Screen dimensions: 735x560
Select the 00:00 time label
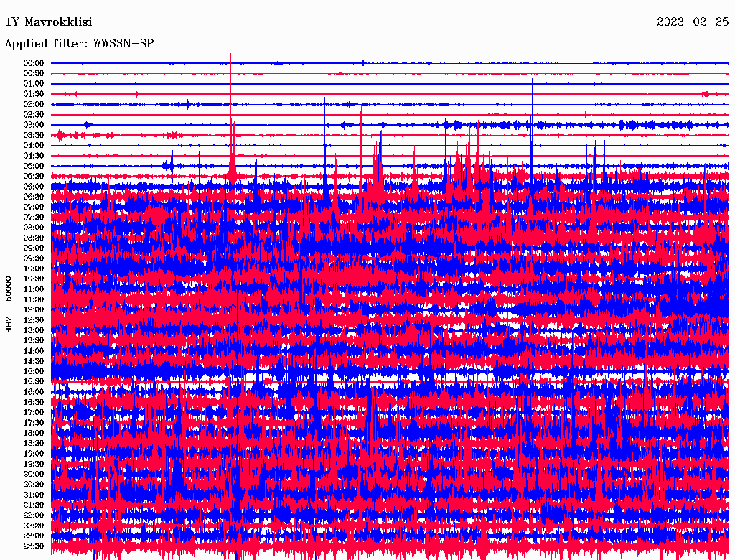pyautogui.click(x=34, y=63)
